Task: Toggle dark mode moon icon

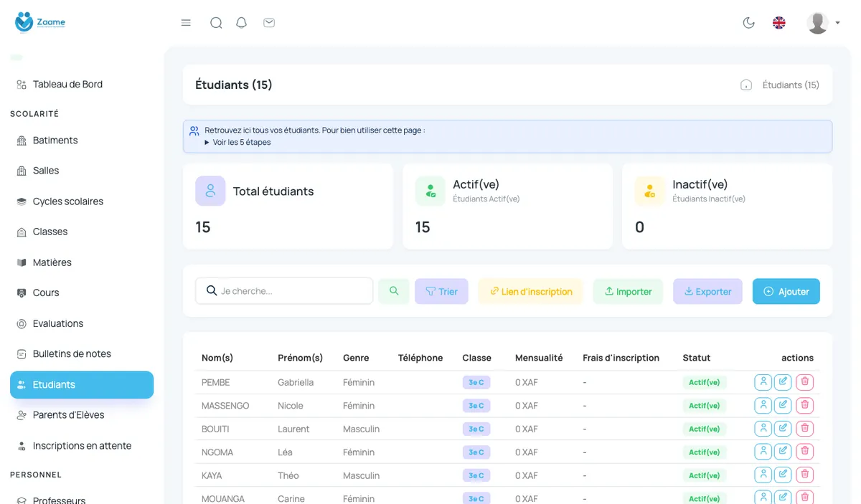Action: [x=749, y=23]
